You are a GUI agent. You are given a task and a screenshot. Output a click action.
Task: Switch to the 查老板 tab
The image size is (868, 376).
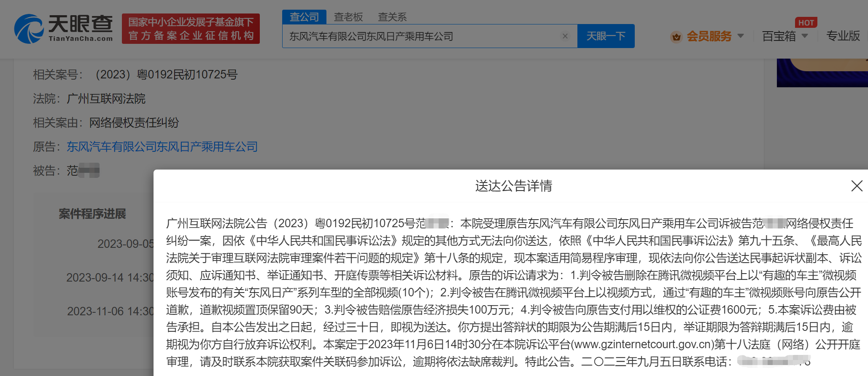(348, 17)
